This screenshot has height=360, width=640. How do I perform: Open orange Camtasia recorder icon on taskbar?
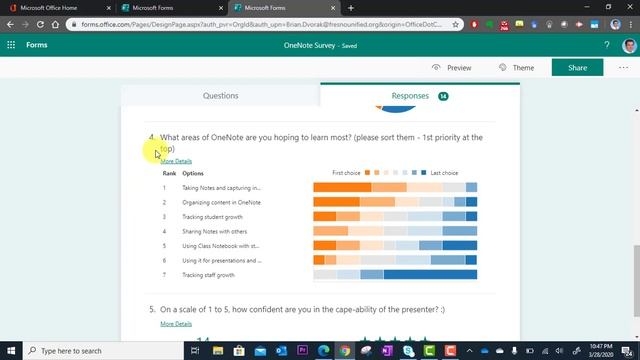click(x=450, y=351)
